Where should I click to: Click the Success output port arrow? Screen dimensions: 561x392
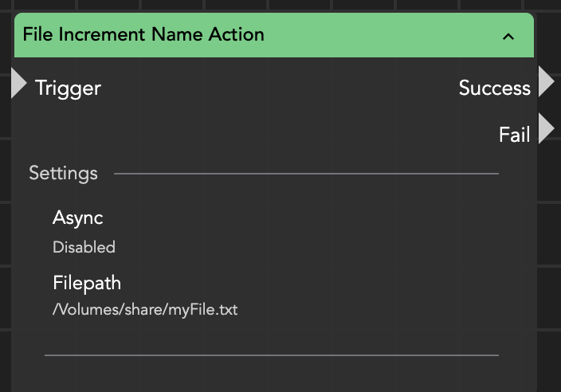pos(546,82)
